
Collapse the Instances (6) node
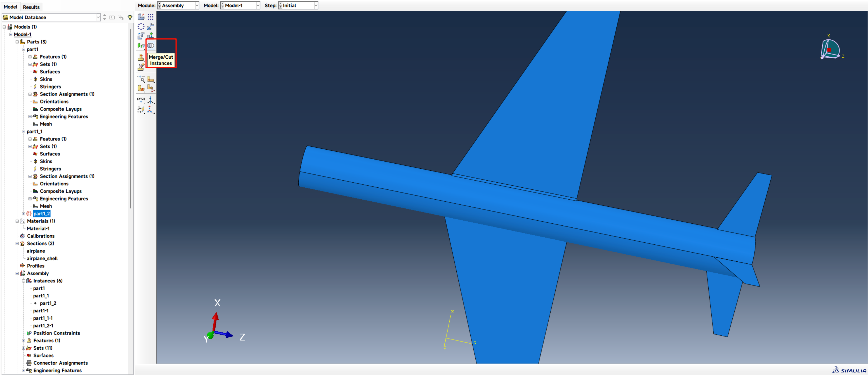(x=24, y=281)
